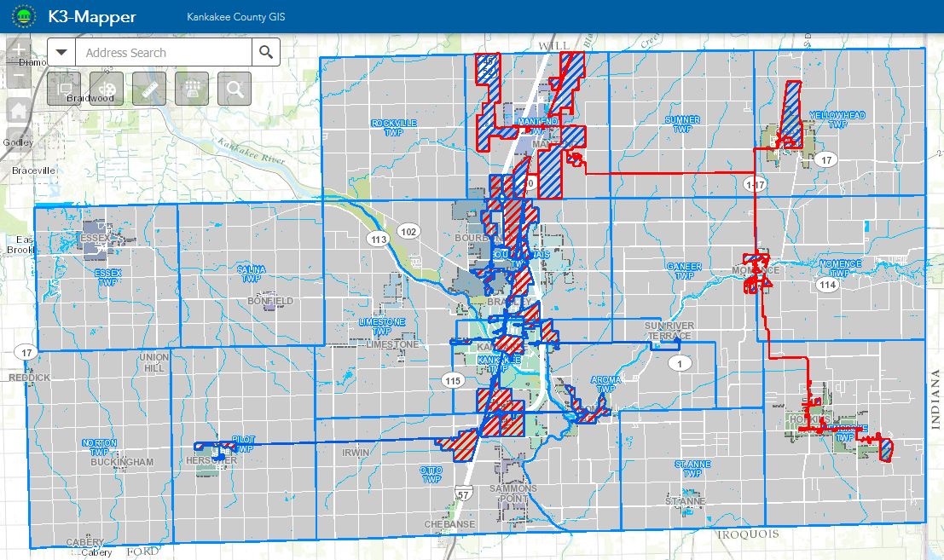The height and width of the screenshot is (560, 944).
Task: Open the address search type dropdown
Action: pos(60,52)
